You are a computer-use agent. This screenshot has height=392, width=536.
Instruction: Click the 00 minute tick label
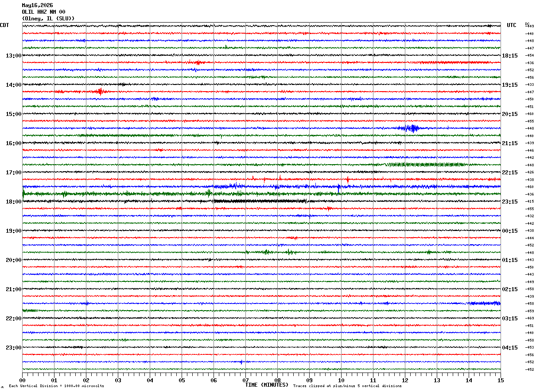tap(22, 380)
